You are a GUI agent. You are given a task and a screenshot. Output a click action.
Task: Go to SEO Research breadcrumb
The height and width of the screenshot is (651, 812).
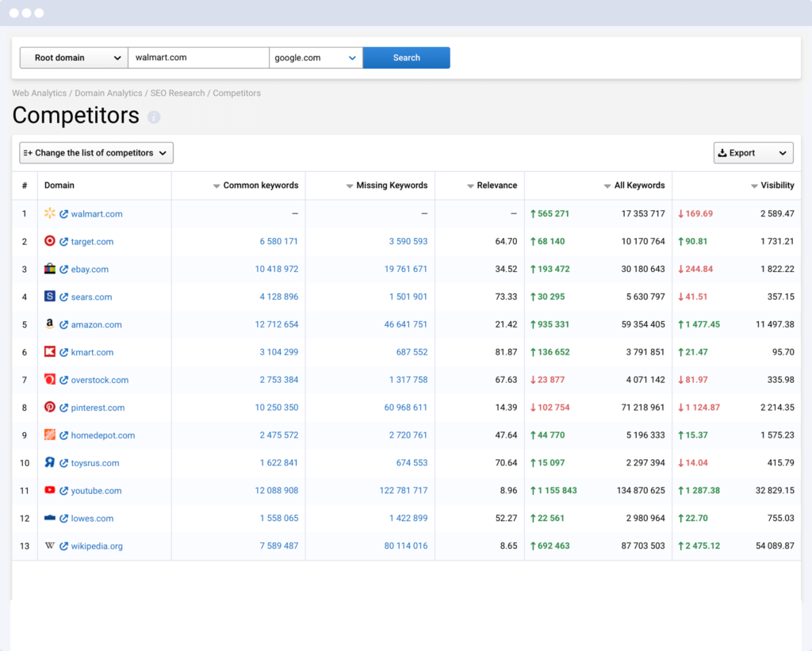pyautogui.click(x=178, y=94)
